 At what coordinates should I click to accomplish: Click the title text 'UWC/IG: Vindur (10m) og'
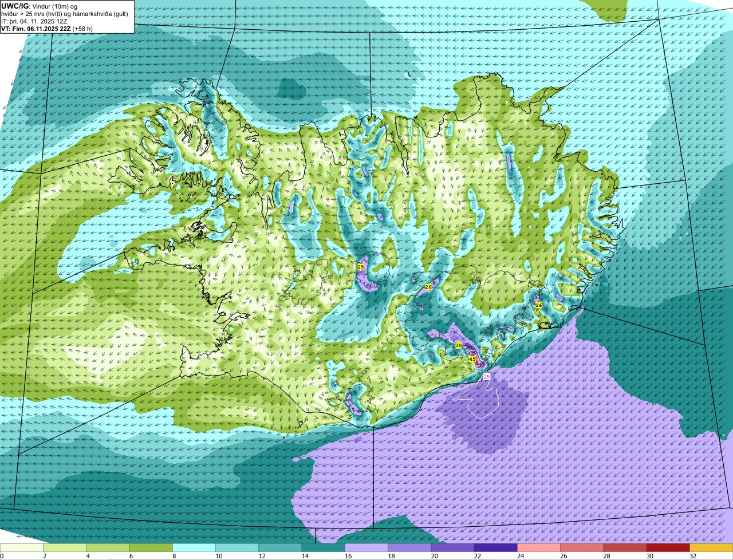click(x=39, y=6)
